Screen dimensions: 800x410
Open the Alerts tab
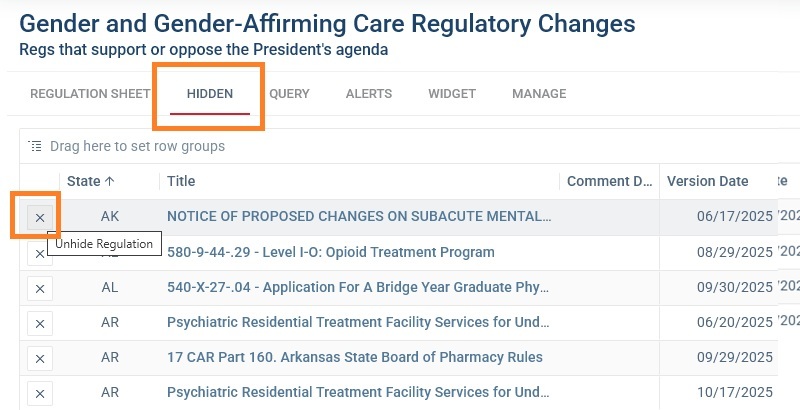pos(369,94)
